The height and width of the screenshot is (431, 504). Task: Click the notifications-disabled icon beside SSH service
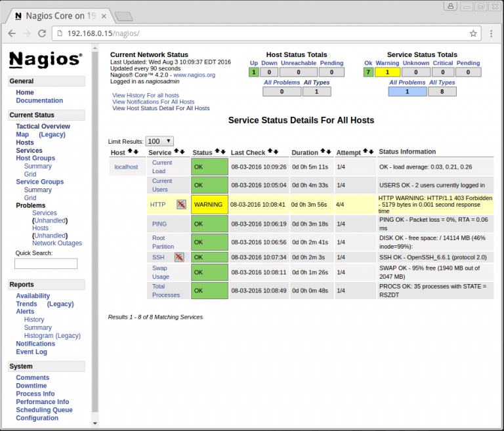click(178, 257)
